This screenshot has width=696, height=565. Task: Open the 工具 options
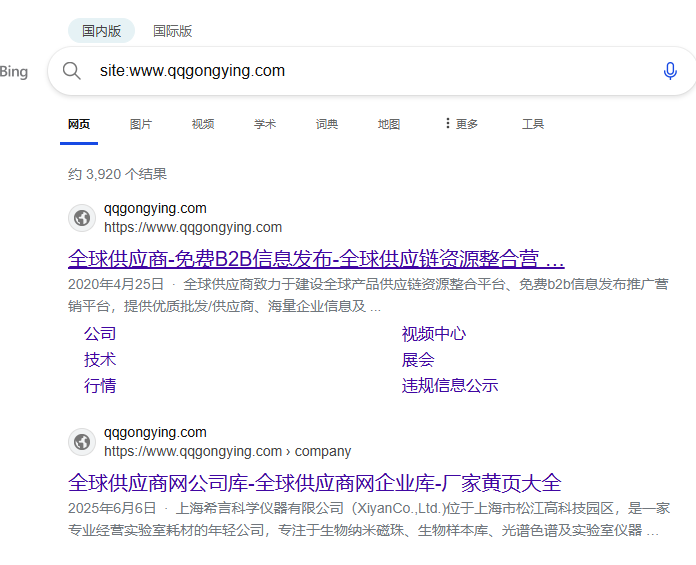coord(533,124)
